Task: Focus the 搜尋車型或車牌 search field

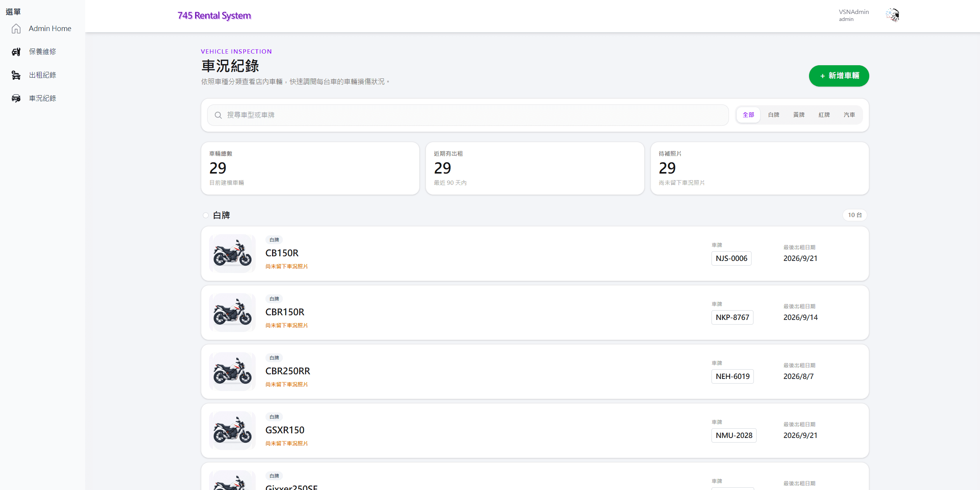Action: click(468, 115)
